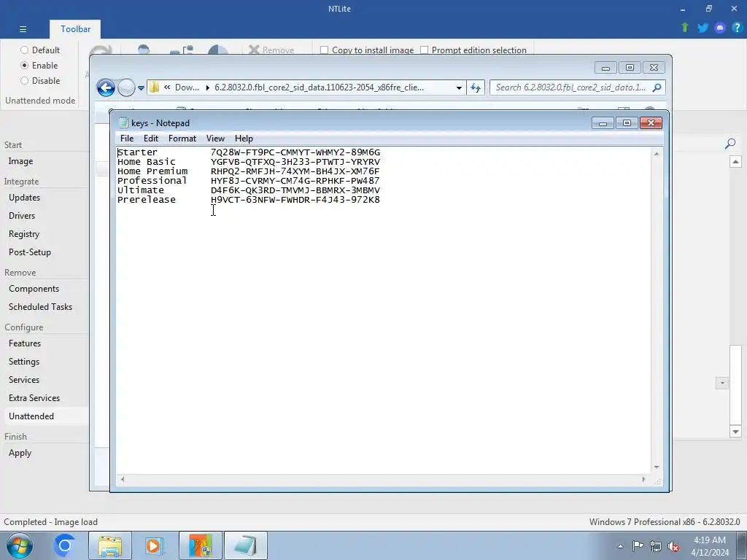
Task: Click Notepad vertical scroll up arrow
Action: (657, 154)
